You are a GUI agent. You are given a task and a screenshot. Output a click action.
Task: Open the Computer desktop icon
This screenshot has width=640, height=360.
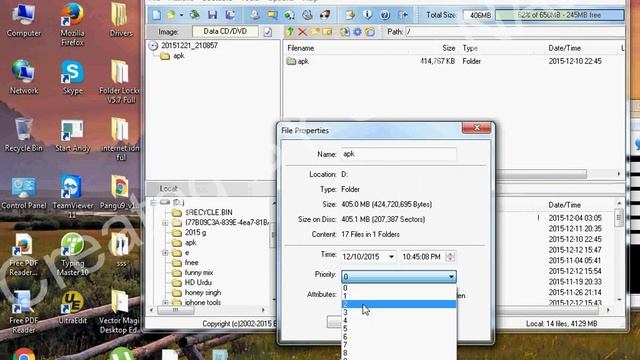pos(24,20)
